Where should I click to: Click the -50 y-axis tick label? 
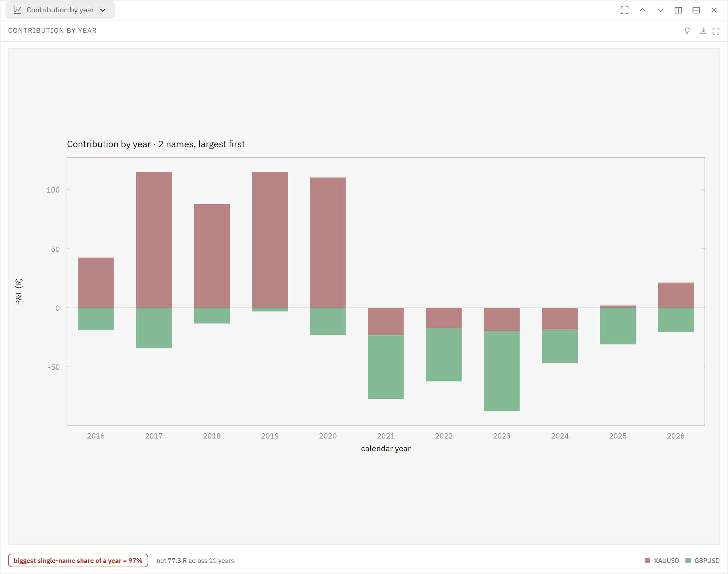(x=54, y=367)
